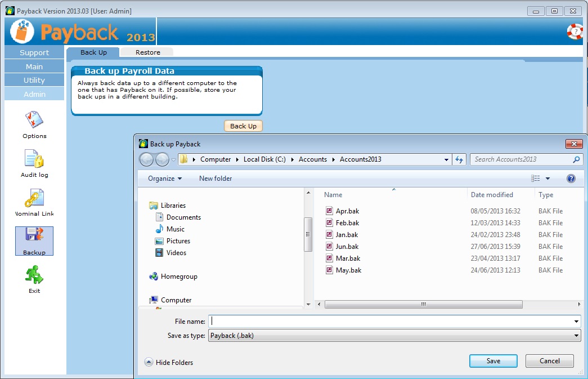Switch to the Restore tab
Viewport: 588px width, 379px height.
coord(147,52)
